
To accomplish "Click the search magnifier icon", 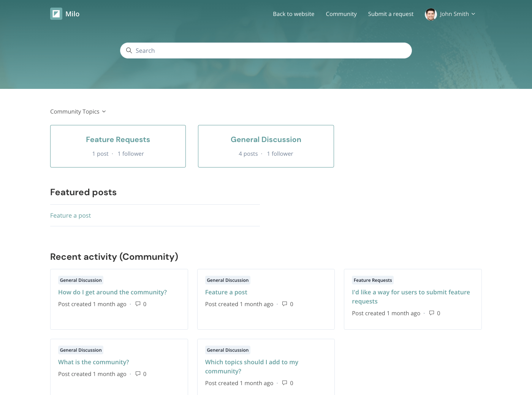I will [129, 51].
